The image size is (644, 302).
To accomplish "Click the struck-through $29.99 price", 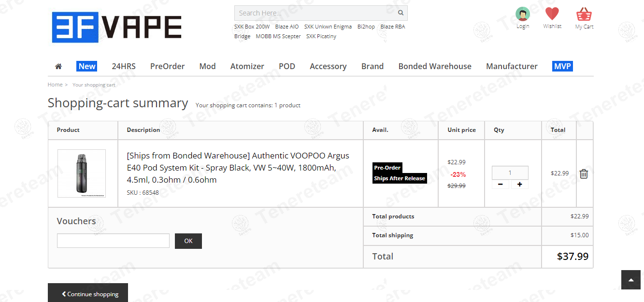I will pyautogui.click(x=457, y=186).
